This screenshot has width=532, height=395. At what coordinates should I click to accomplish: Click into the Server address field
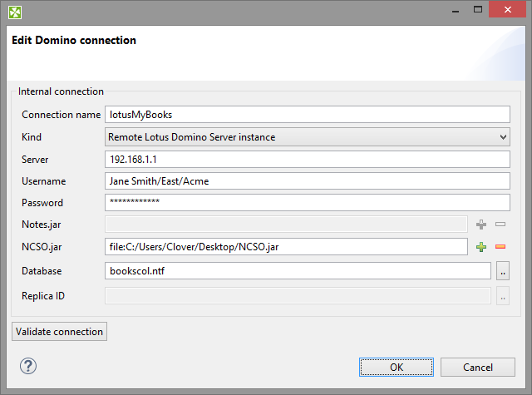pos(307,159)
